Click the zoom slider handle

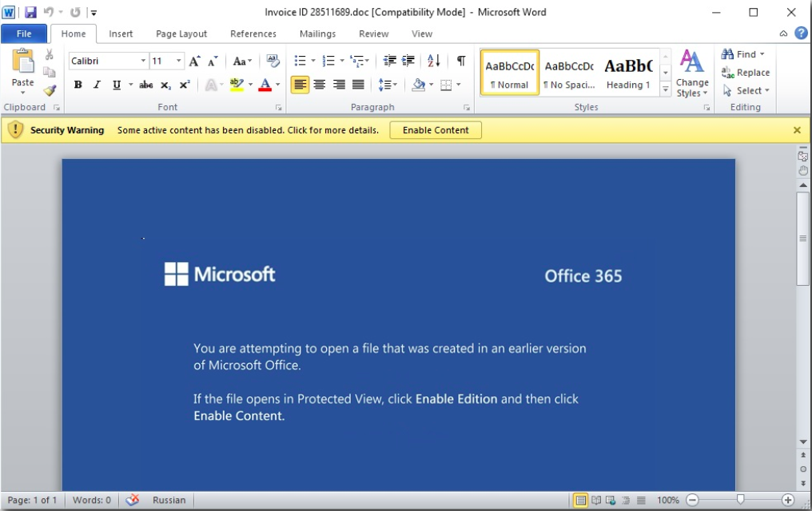point(741,500)
